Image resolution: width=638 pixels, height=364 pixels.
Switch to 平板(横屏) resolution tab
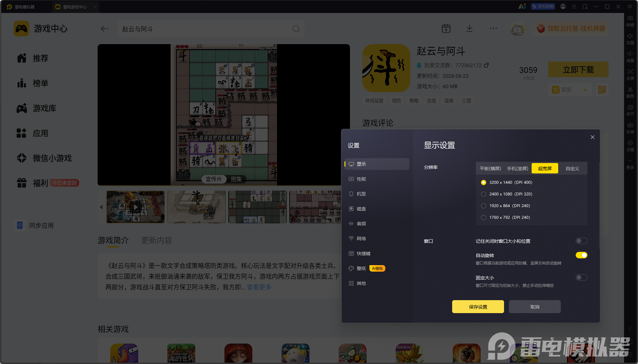[490, 169]
